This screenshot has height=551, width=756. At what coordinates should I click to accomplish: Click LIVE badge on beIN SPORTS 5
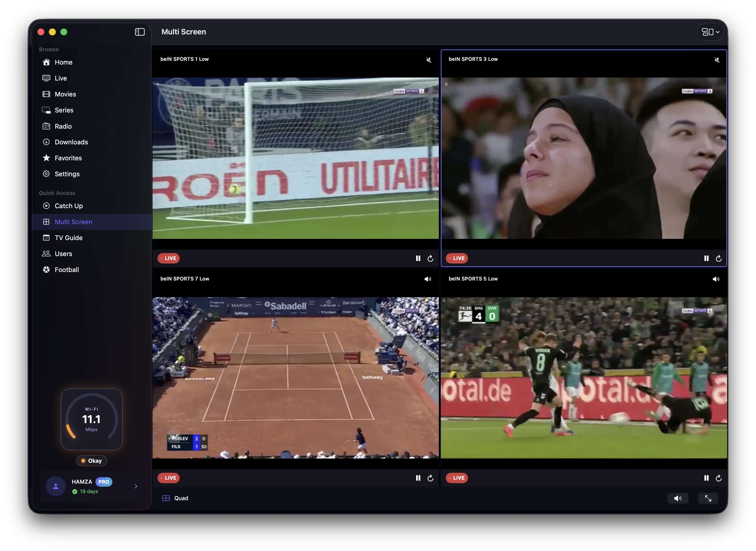[457, 478]
